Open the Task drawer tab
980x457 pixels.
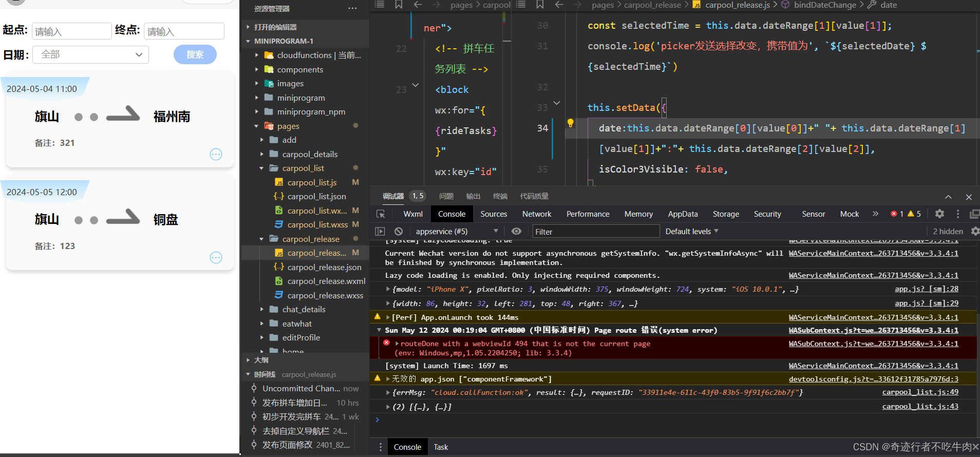pyautogui.click(x=441, y=447)
